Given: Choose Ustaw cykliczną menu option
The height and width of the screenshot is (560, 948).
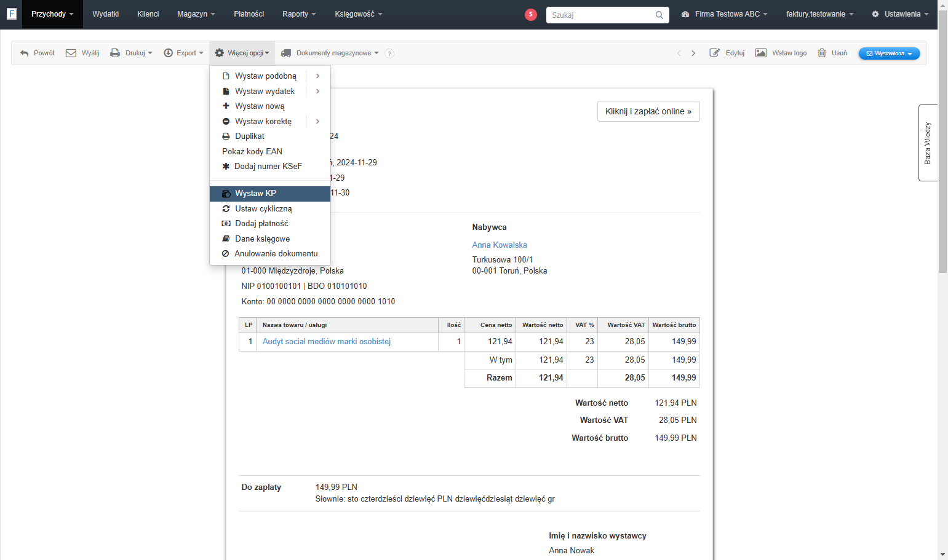Looking at the screenshot, I should 270,209.
